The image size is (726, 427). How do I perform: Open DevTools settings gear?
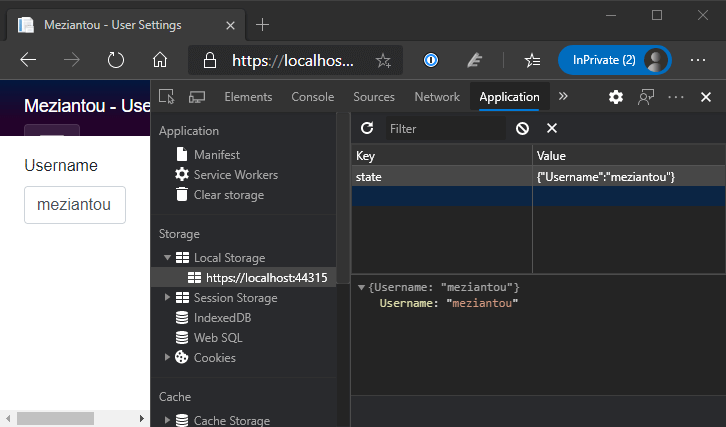tap(616, 97)
